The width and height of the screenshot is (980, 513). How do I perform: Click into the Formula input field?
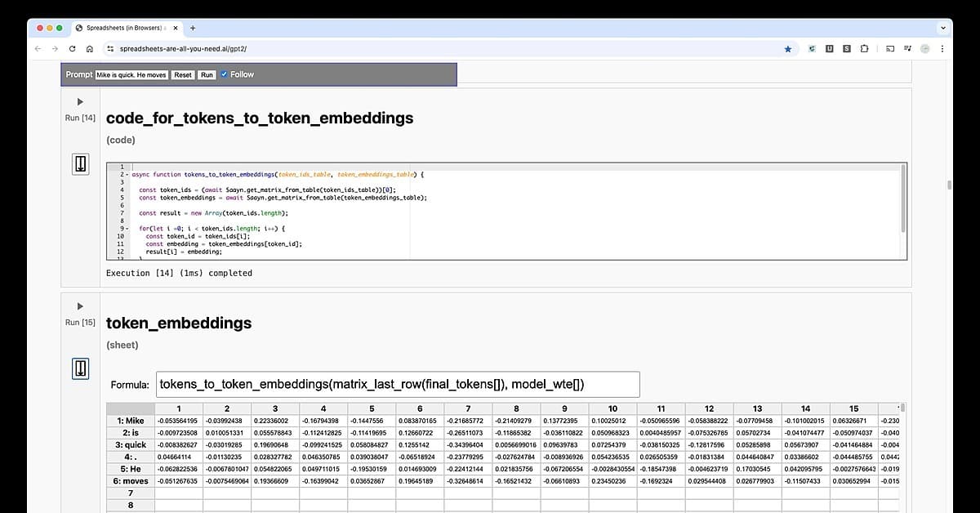click(x=397, y=384)
